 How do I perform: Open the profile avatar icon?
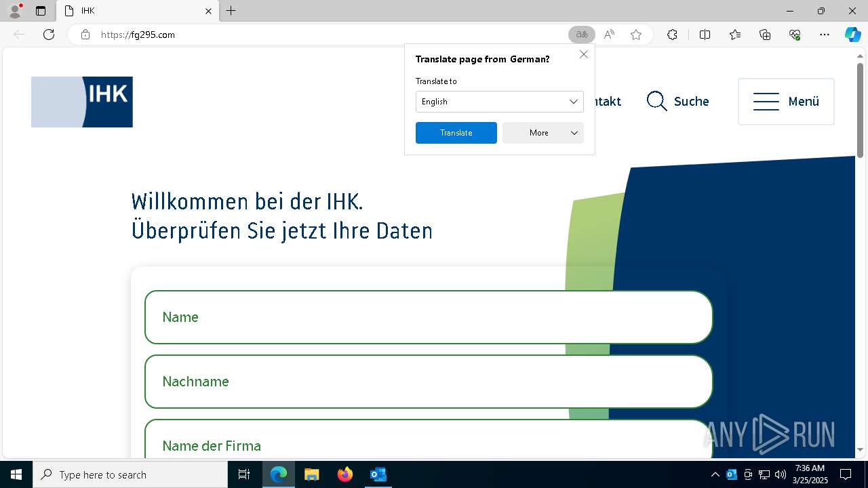[x=15, y=11]
